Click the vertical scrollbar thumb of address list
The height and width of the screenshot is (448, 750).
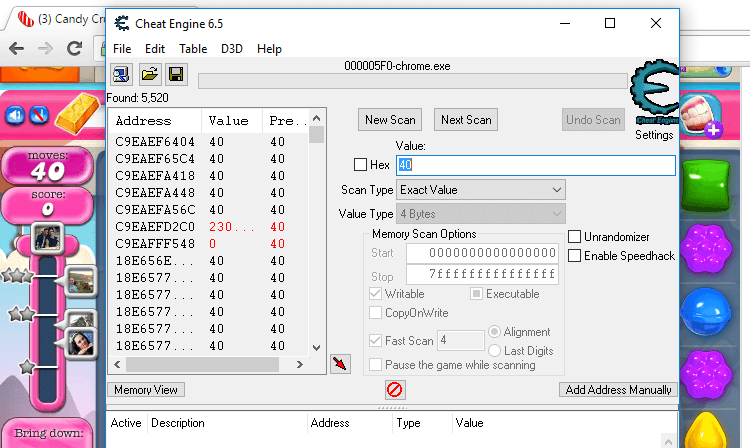[316, 134]
